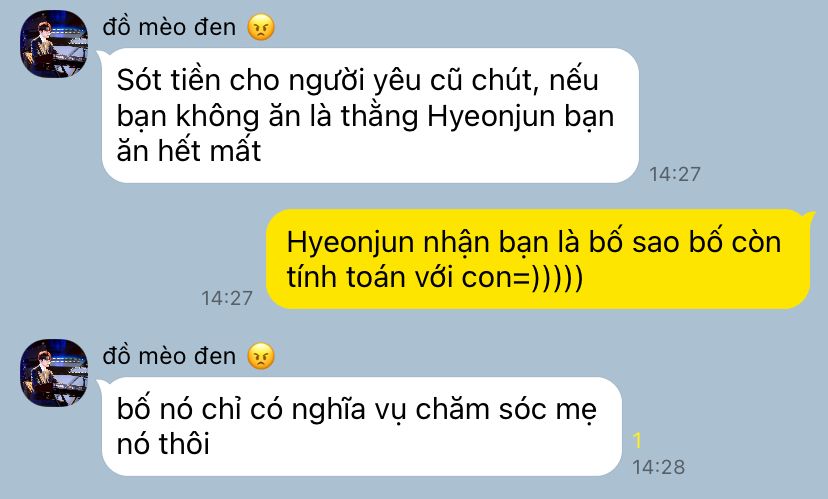Open the top đồ mèo đen profile picture
Viewport: 828px width, 499px height.
tap(54, 44)
